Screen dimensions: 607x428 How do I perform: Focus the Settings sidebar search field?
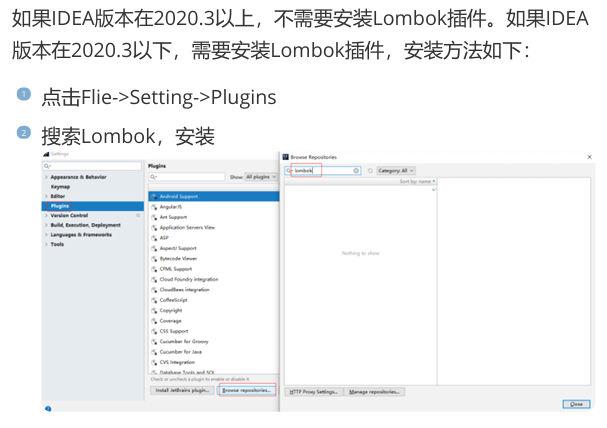pyautogui.click(x=92, y=166)
